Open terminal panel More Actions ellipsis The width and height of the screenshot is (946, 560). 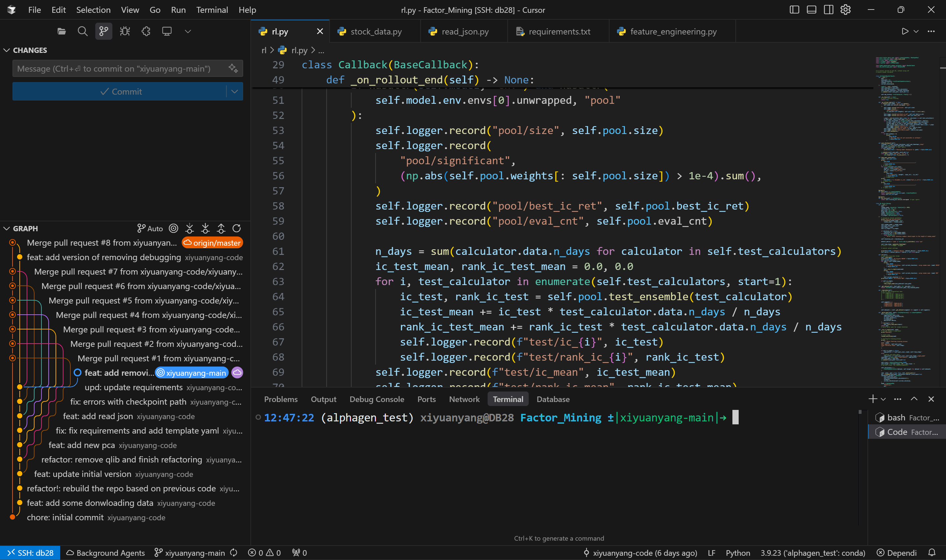[x=898, y=399]
